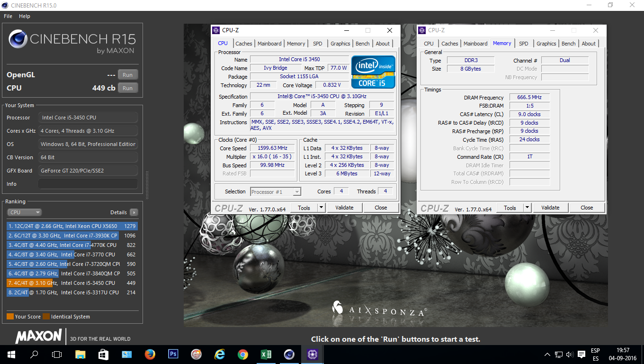Click Validate in left CPU-Z window
The image size is (644, 364).
344,208
